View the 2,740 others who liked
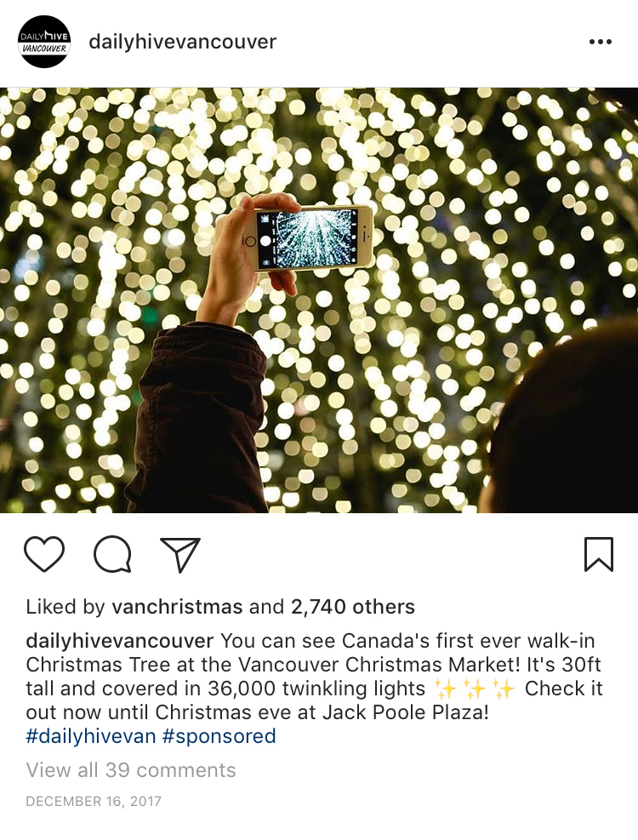Screen dimensions: 638x840 353,607
